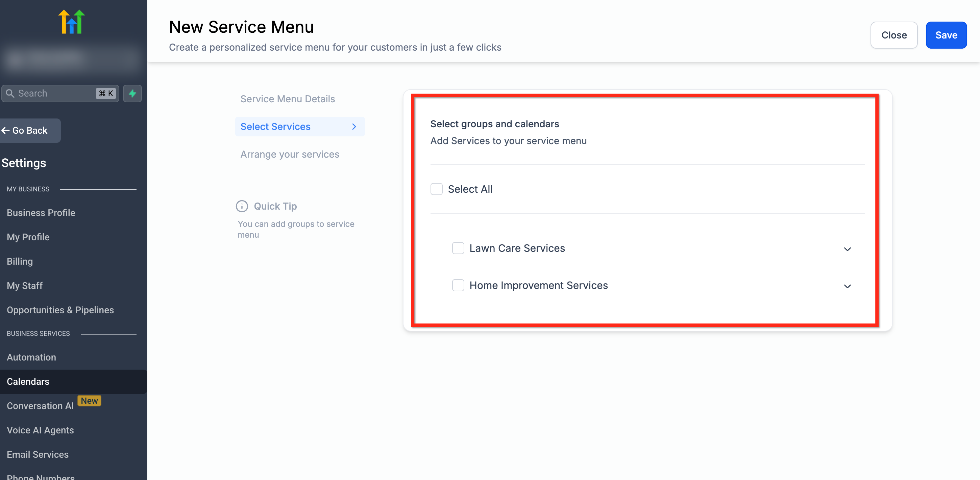Screen dimensions: 980x480
Task: Click the Quick Tip info icon
Action: click(x=242, y=206)
